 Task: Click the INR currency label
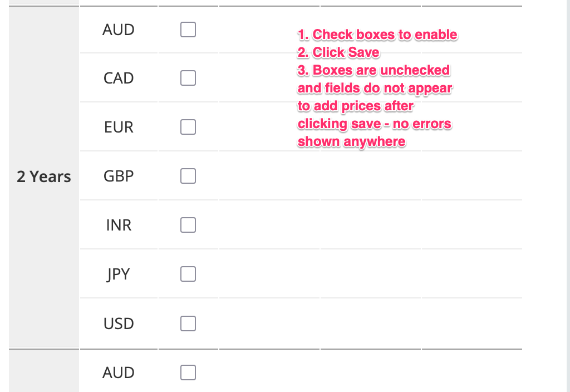point(119,225)
